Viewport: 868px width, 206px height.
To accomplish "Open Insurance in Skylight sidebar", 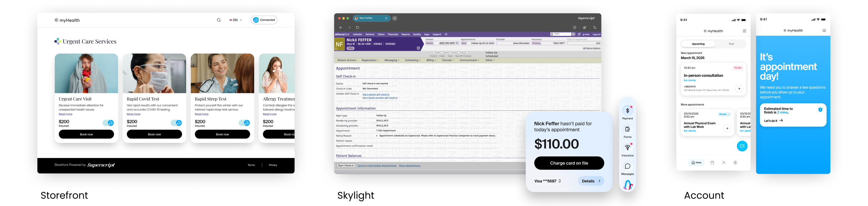I will coord(627,150).
